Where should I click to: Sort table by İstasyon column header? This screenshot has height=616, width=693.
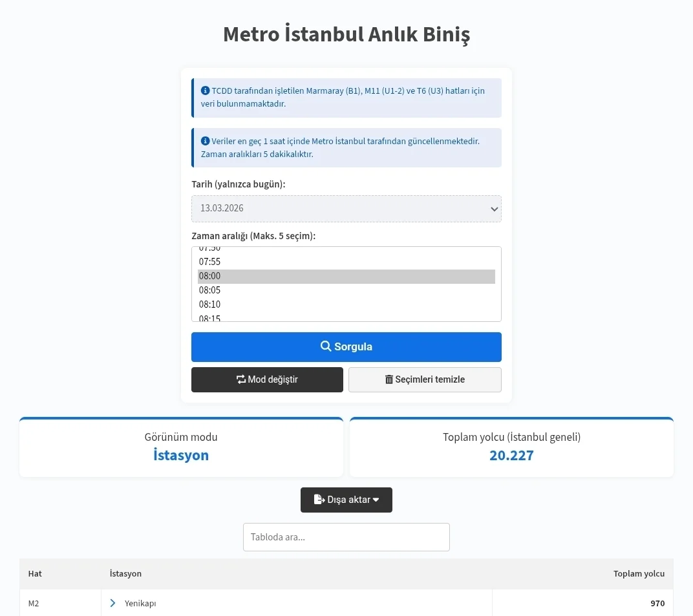tap(125, 573)
